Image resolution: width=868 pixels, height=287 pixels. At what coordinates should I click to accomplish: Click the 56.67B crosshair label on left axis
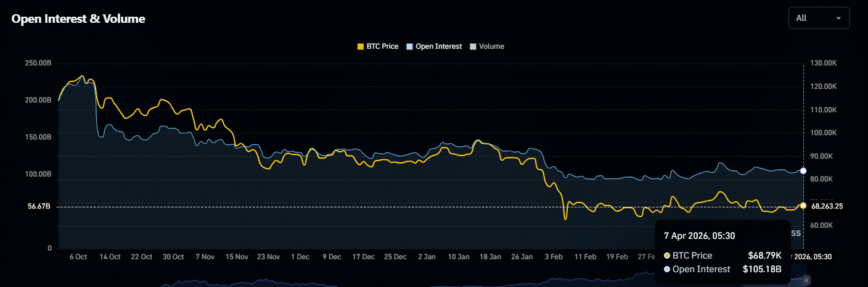coord(39,207)
